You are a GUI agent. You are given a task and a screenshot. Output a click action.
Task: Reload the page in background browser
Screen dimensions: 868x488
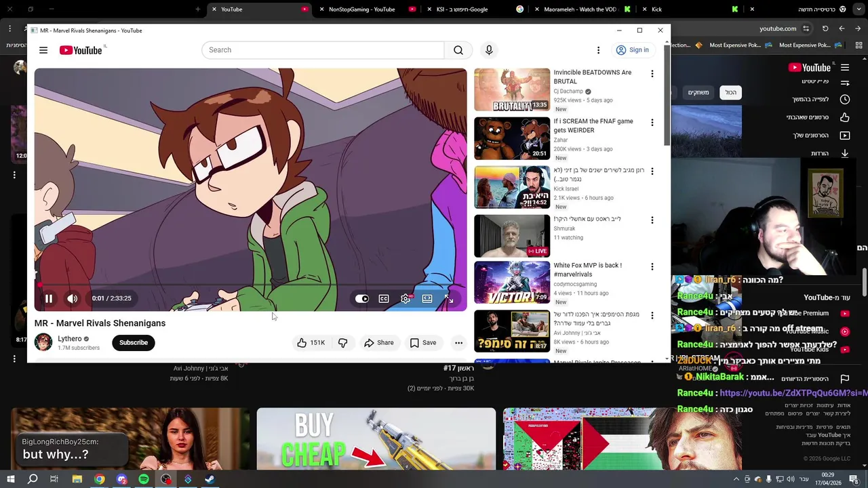click(825, 28)
